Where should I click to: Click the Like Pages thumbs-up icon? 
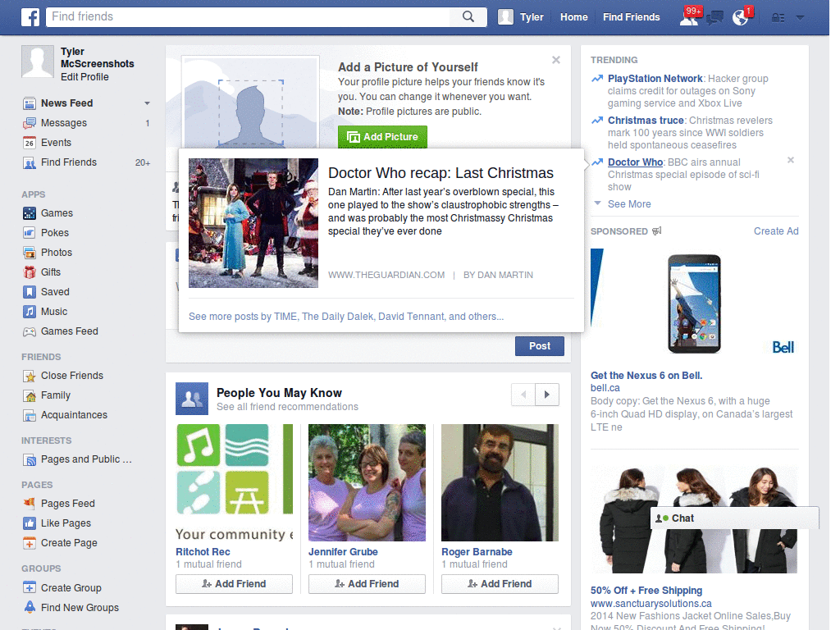[x=30, y=523]
